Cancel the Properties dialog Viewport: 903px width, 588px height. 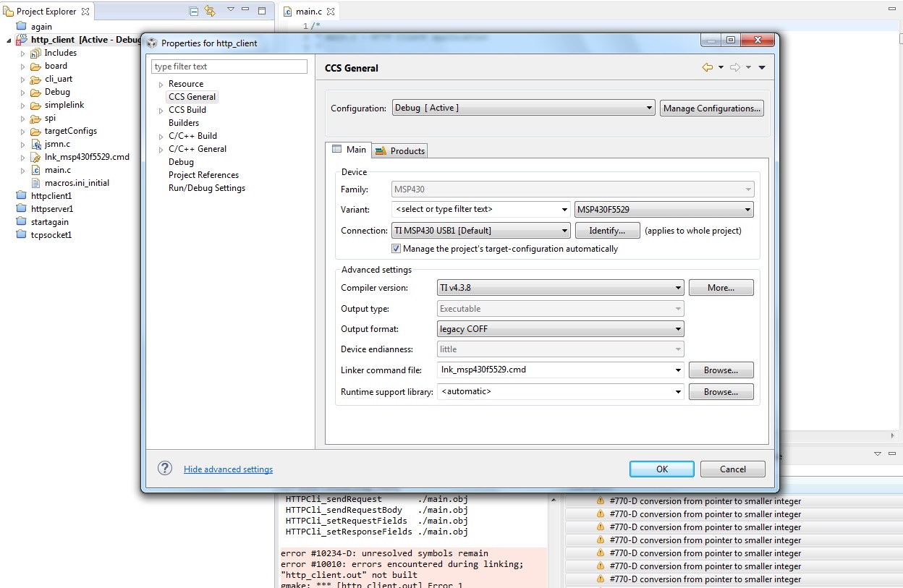[732, 469]
